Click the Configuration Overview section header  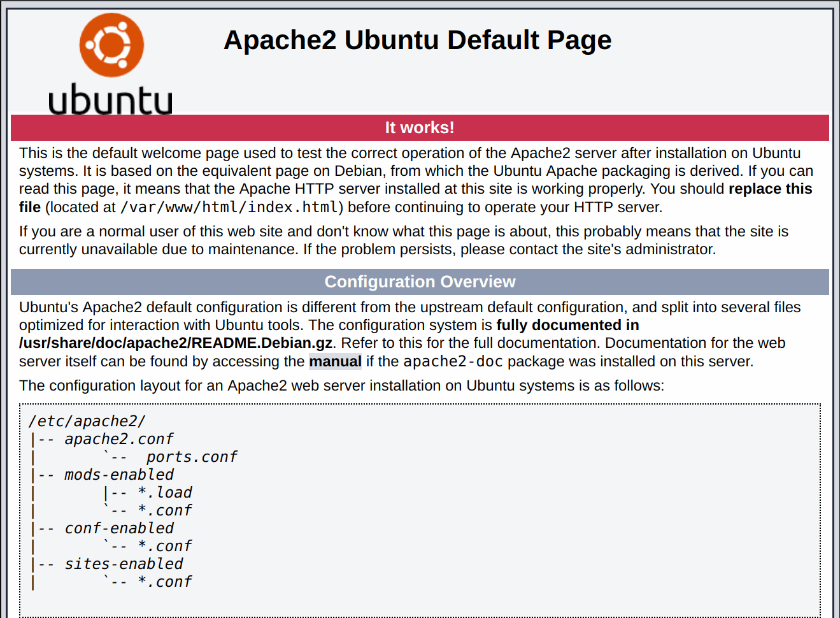click(x=420, y=282)
